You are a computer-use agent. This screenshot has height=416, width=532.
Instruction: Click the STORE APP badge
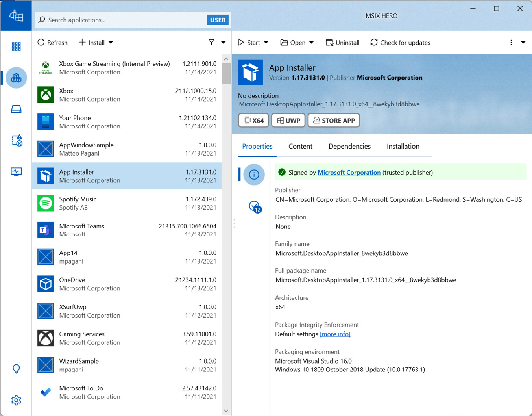pyautogui.click(x=334, y=120)
